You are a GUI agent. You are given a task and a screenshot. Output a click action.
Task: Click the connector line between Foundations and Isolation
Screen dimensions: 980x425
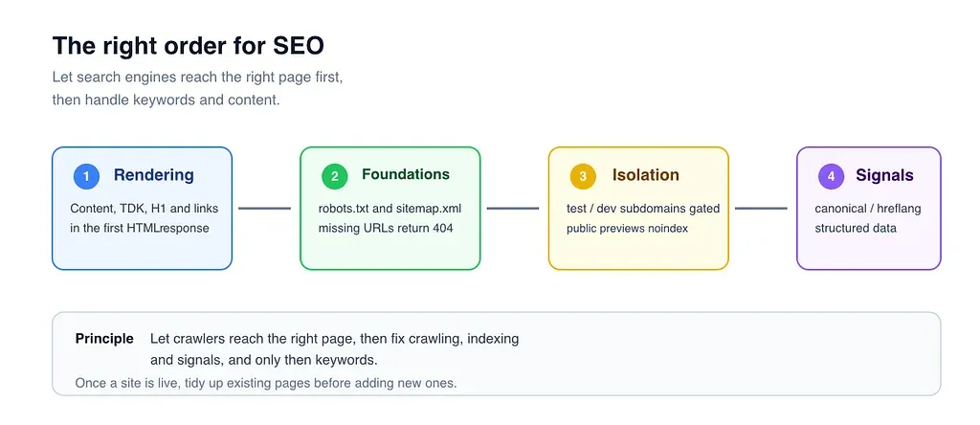click(x=513, y=208)
